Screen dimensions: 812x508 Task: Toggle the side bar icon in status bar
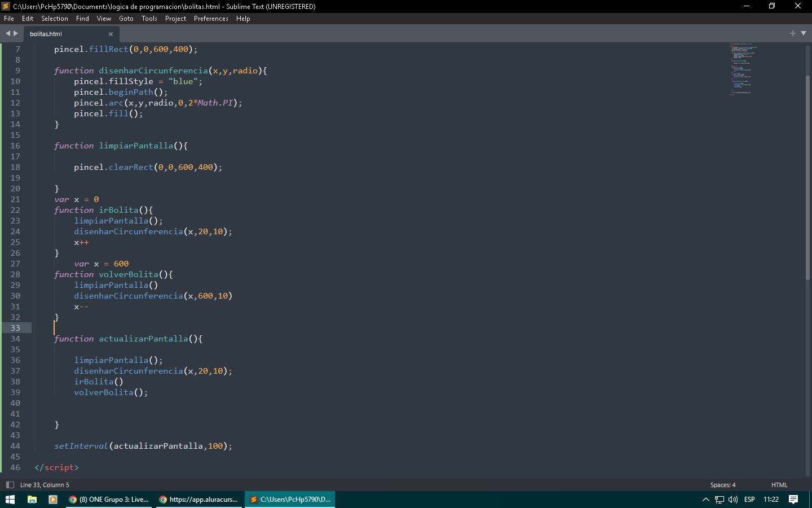(x=10, y=485)
